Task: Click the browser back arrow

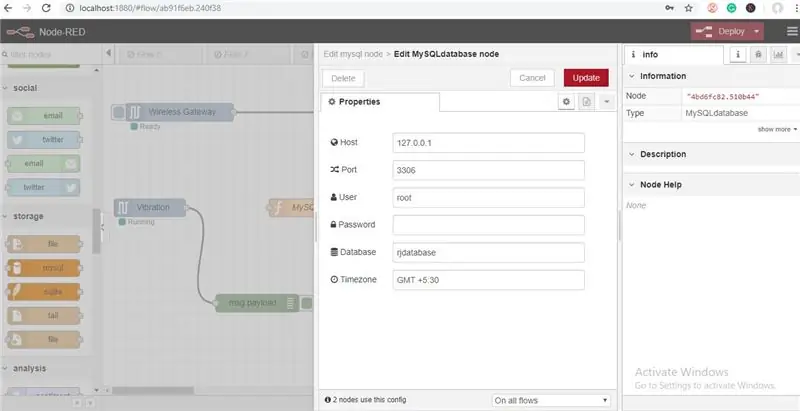Action: 8,8
